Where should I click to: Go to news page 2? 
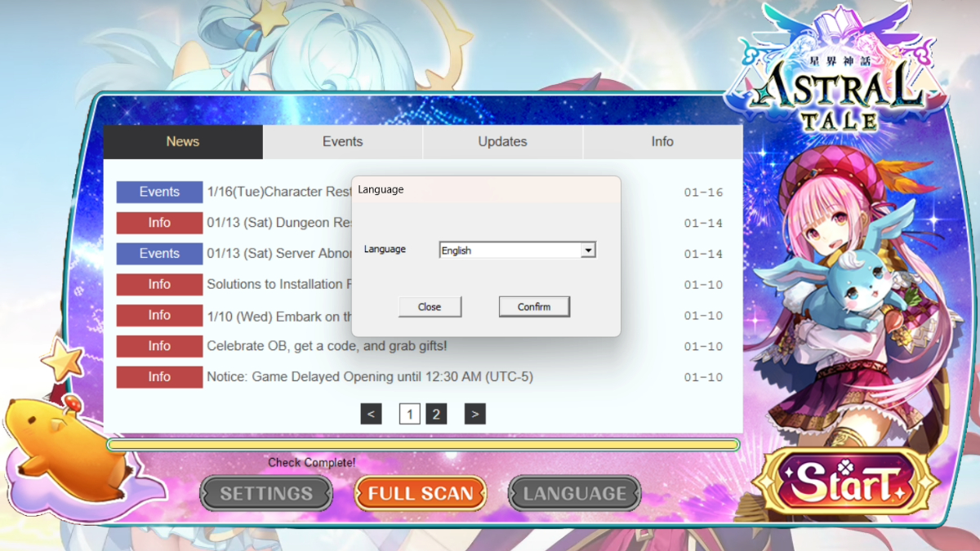click(x=435, y=414)
